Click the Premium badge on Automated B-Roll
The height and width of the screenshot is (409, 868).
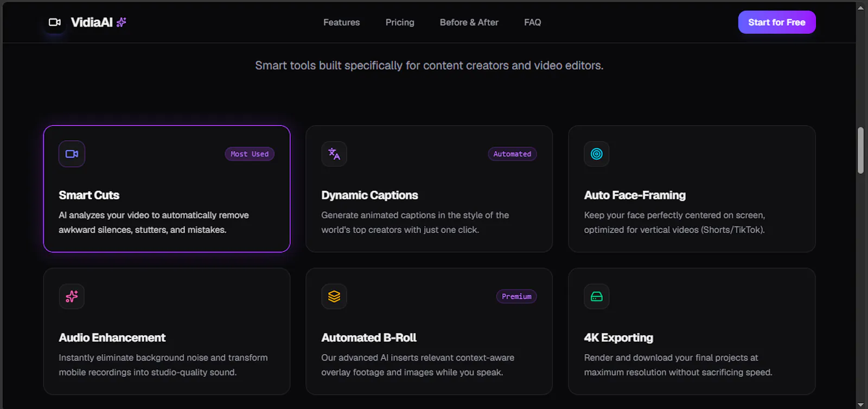(x=516, y=297)
